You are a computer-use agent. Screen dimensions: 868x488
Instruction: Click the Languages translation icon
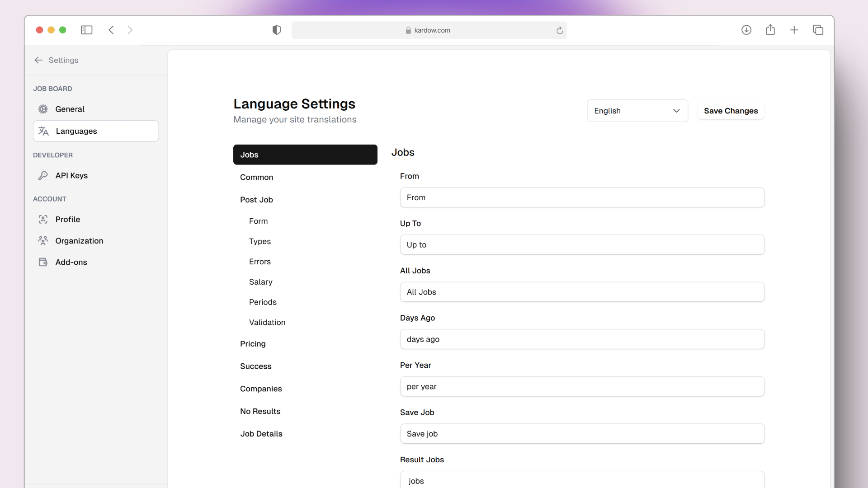[x=44, y=131]
